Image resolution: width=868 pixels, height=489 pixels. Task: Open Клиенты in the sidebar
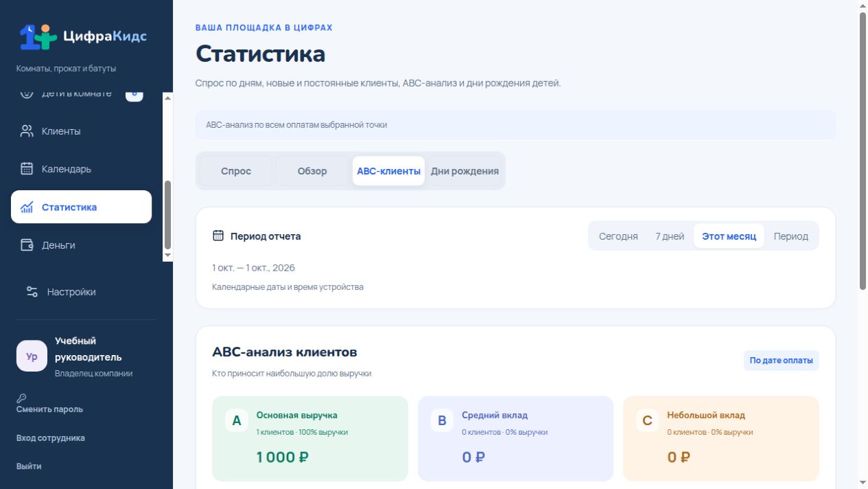tap(81, 131)
